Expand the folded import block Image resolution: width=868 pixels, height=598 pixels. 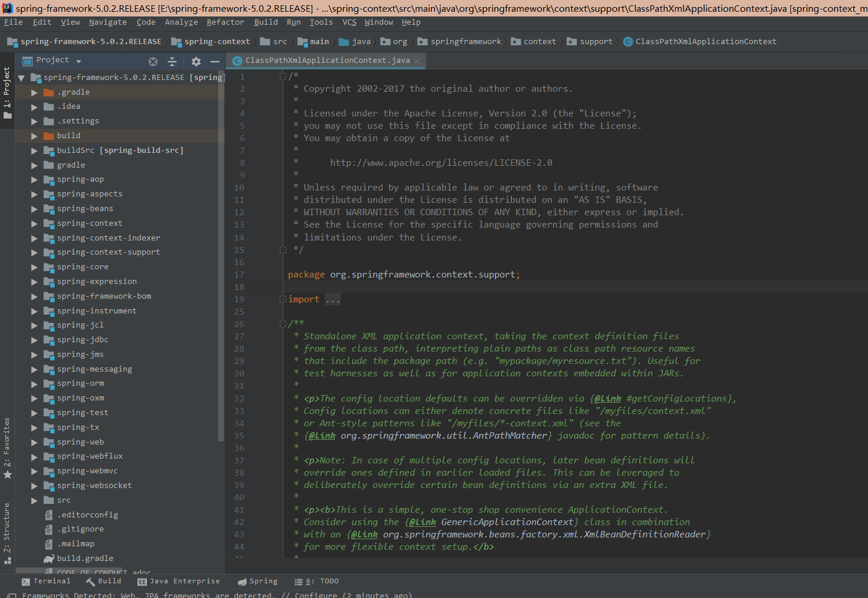click(x=283, y=299)
